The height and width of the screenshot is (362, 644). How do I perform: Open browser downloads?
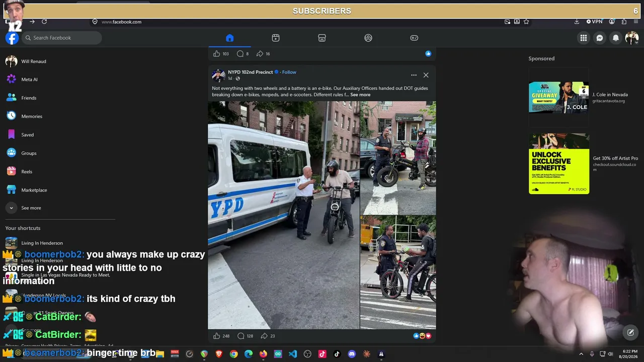pos(577,22)
